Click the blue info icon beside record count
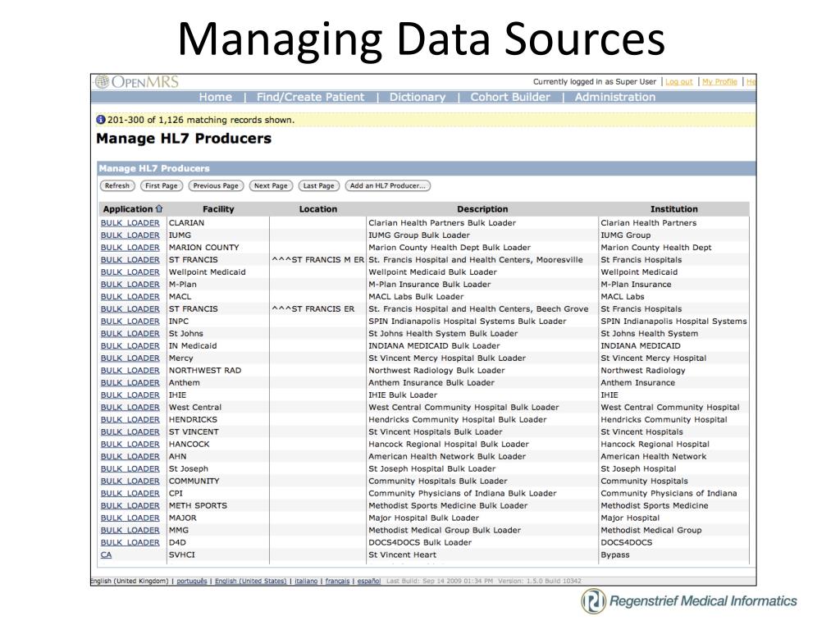840x630 pixels. click(101, 120)
